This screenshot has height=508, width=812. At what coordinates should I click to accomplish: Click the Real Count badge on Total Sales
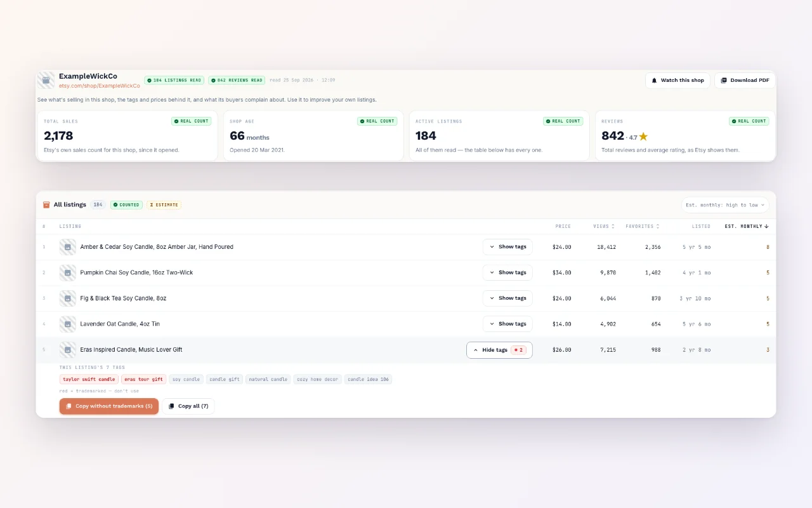[191, 121]
